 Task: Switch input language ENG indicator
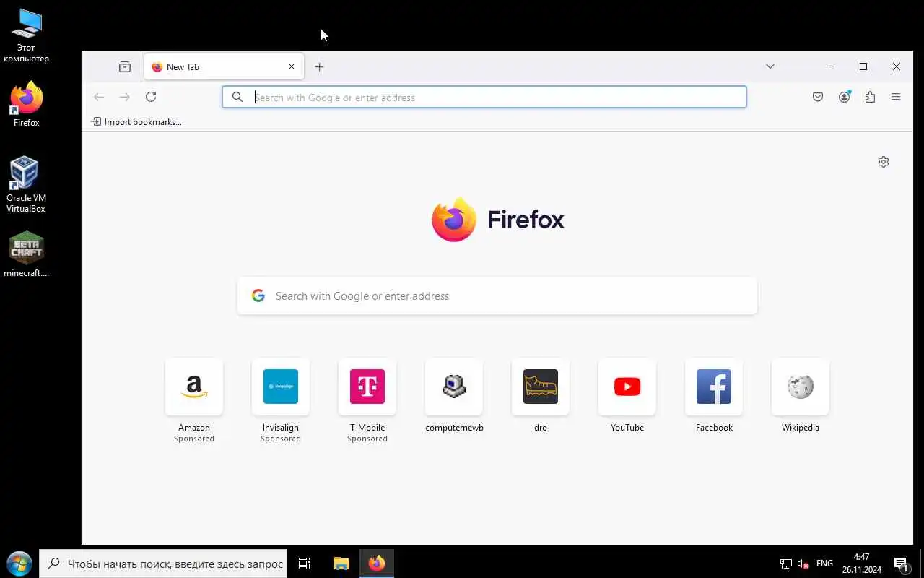824,564
